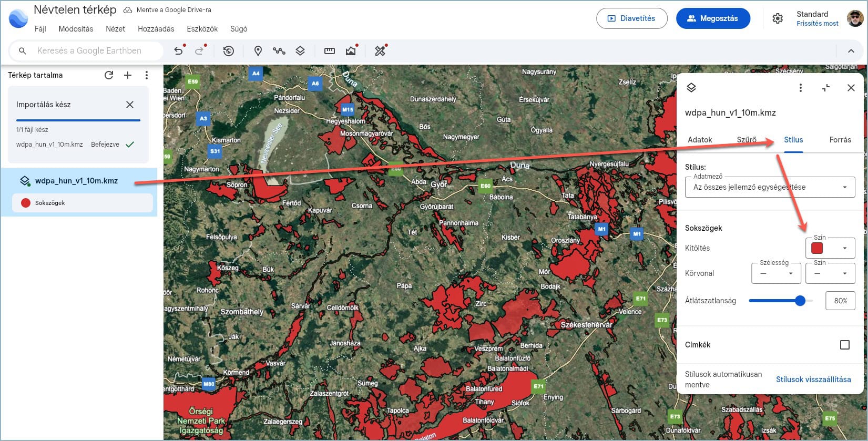Click the layers tool in toolbar
868x441 pixels.
tap(300, 51)
